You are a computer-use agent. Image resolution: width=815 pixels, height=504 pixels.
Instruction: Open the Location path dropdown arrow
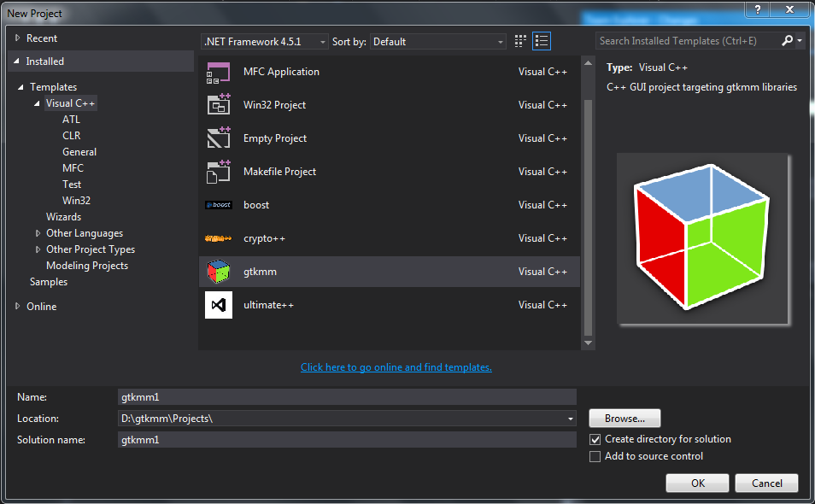pos(570,419)
